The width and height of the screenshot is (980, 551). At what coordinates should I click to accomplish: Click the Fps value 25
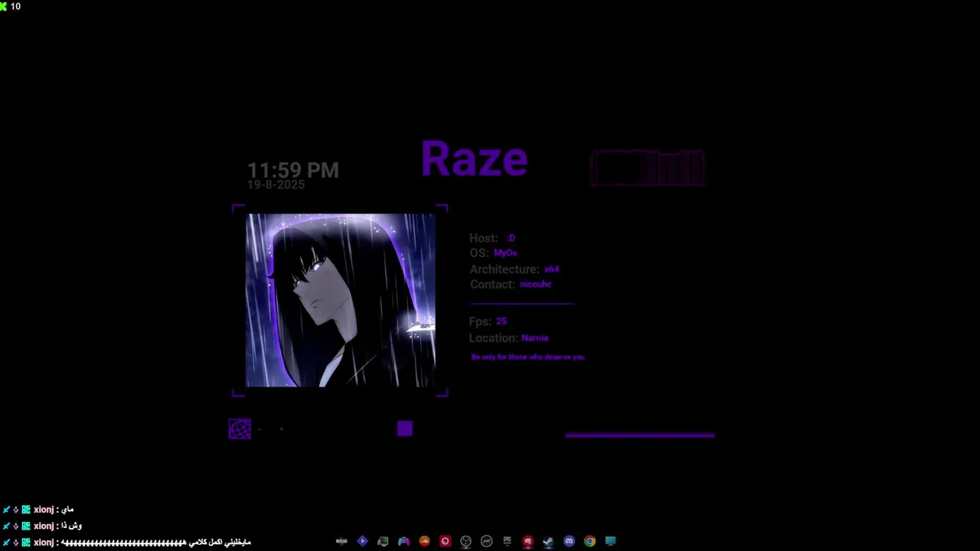[501, 321]
